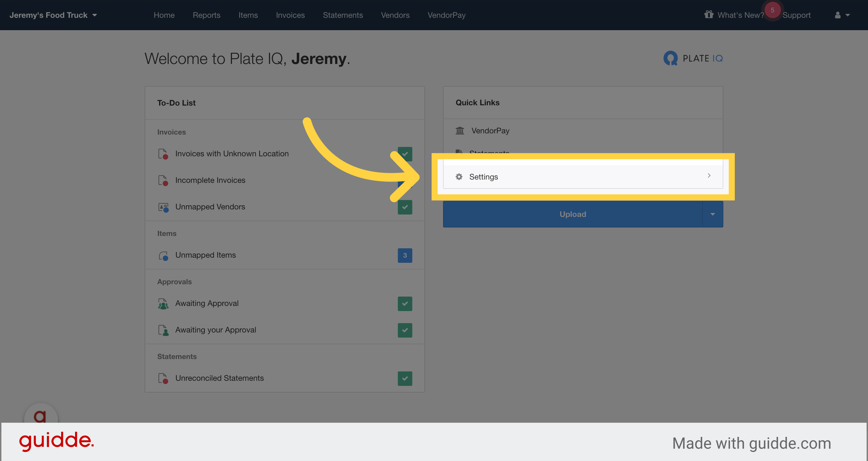Viewport: 868px width, 461px height.
Task: Click the Upload button
Action: click(x=573, y=214)
